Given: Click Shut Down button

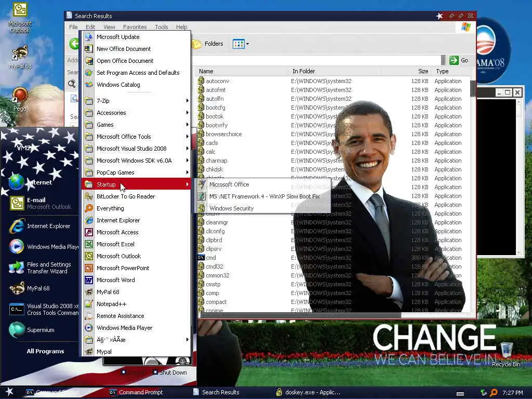Looking at the screenshot, I should pos(170,373).
